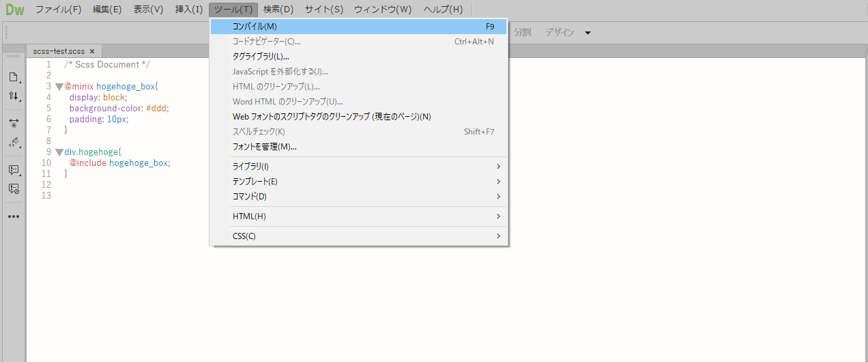
Task: Open the view mode dropdown arrow beside デザイン
Action: (x=588, y=33)
